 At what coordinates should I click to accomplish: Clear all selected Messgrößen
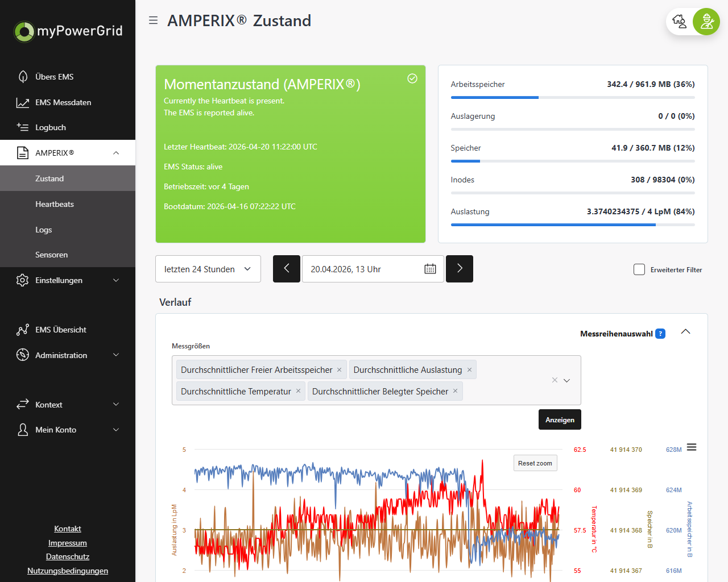[555, 380]
